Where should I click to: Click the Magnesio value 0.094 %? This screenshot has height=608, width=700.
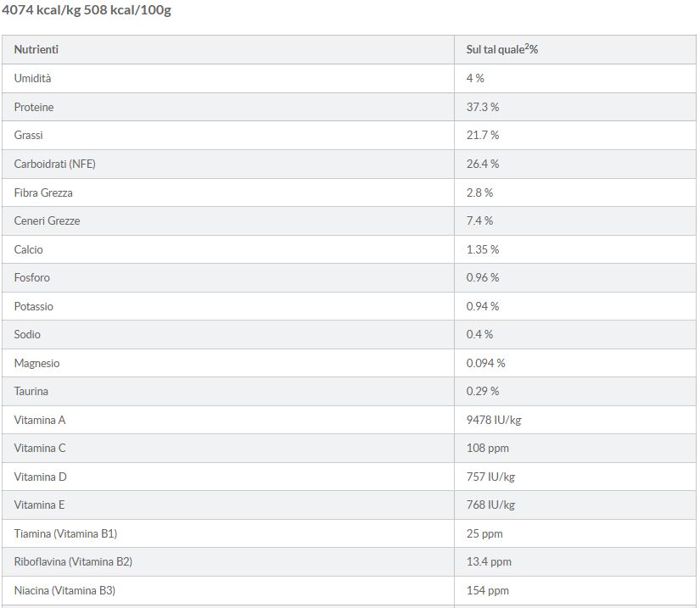click(486, 363)
